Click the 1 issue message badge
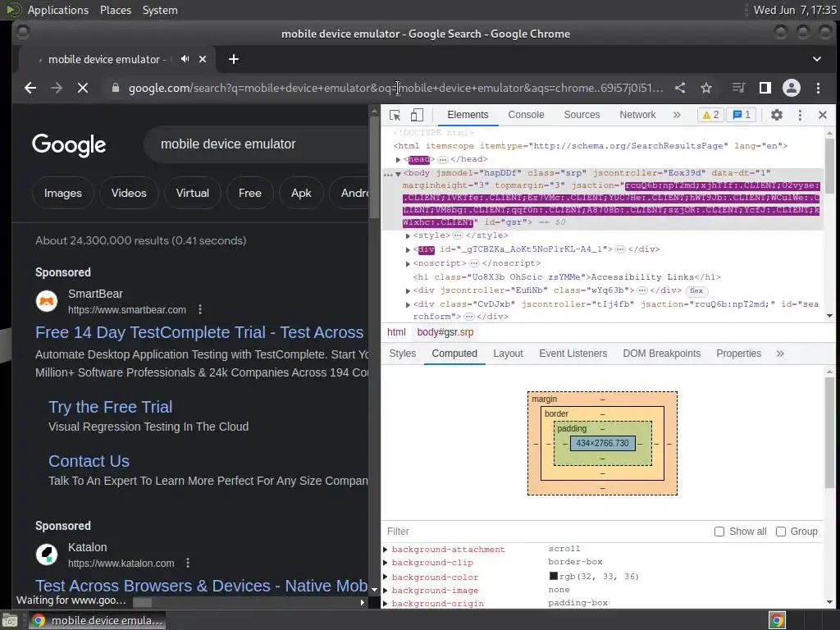The height and width of the screenshot is (630, 840). pyautogui.click(x=742, y=115)
